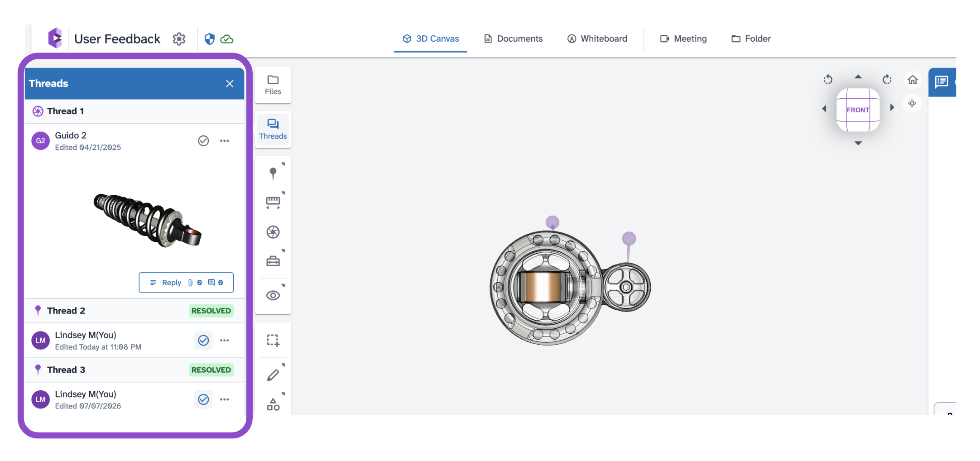Image resolution: width=980 pixels, height=461 pixels.
Task: Open the shock absorber snapshot thumbnail
Action: pos(147,221)
